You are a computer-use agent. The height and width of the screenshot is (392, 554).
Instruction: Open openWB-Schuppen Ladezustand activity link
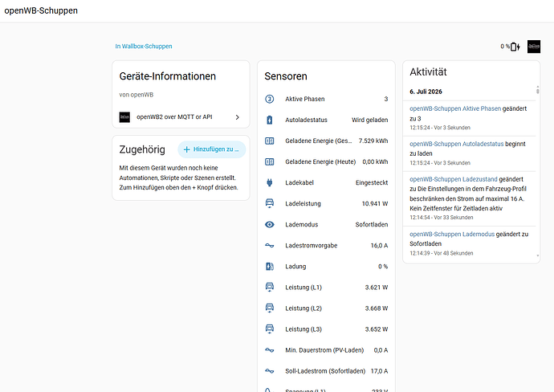tap(454, 179)
